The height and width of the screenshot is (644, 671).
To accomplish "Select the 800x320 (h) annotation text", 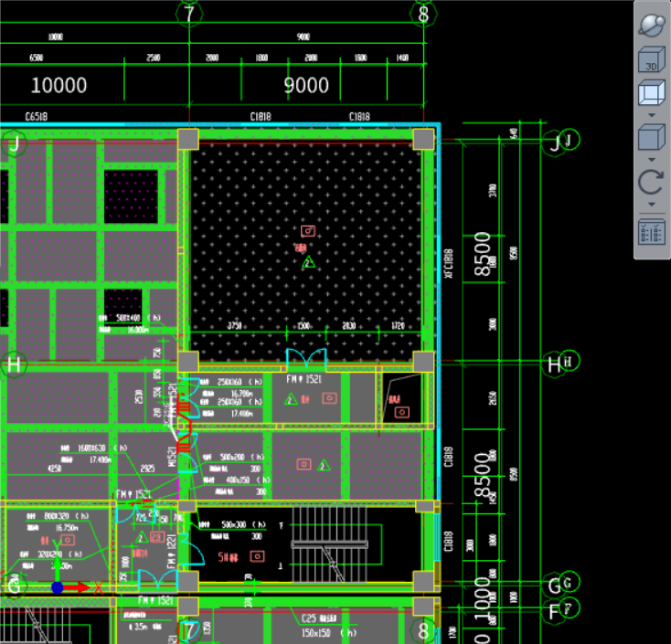I will [x=67, y=516].
